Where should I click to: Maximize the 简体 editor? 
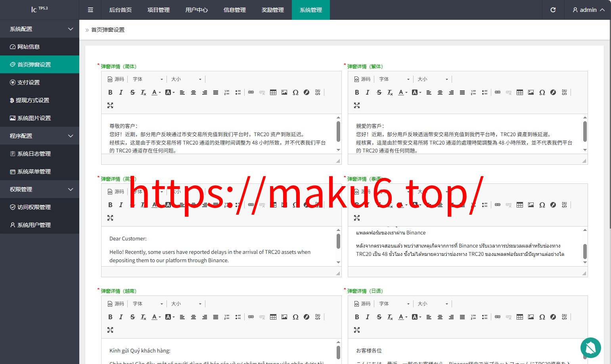click(x=110, y=105)
